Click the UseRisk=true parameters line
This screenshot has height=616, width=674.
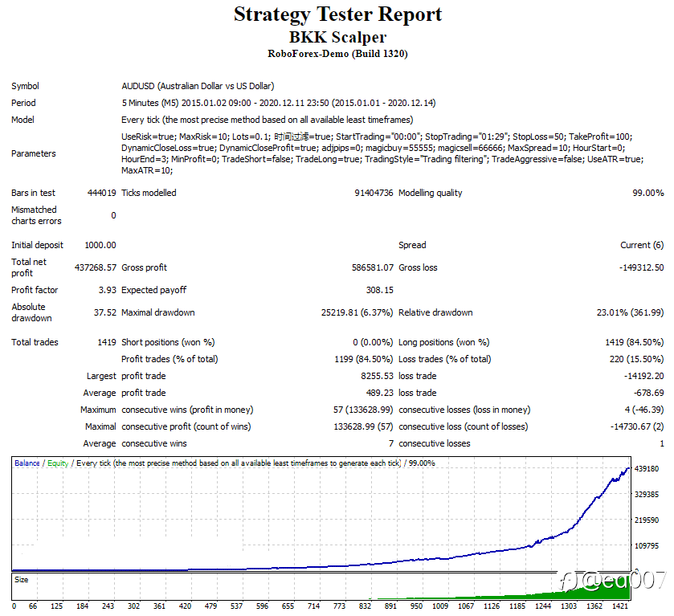tap(377, 137)
